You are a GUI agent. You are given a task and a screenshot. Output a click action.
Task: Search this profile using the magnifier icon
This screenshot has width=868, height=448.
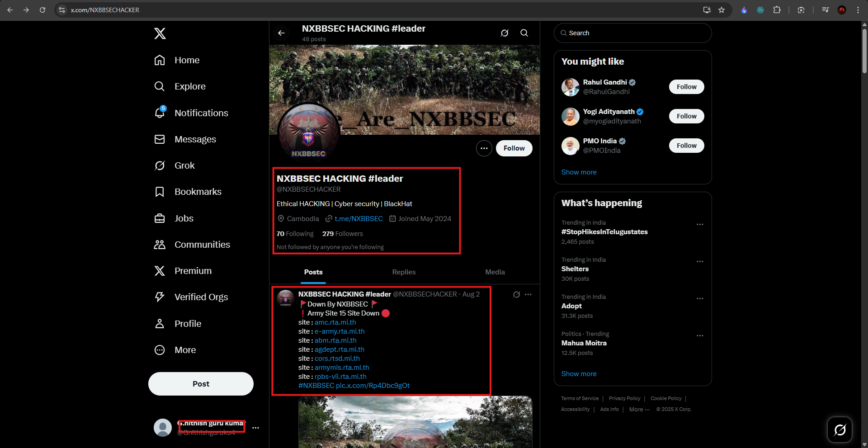click(524, 33)
